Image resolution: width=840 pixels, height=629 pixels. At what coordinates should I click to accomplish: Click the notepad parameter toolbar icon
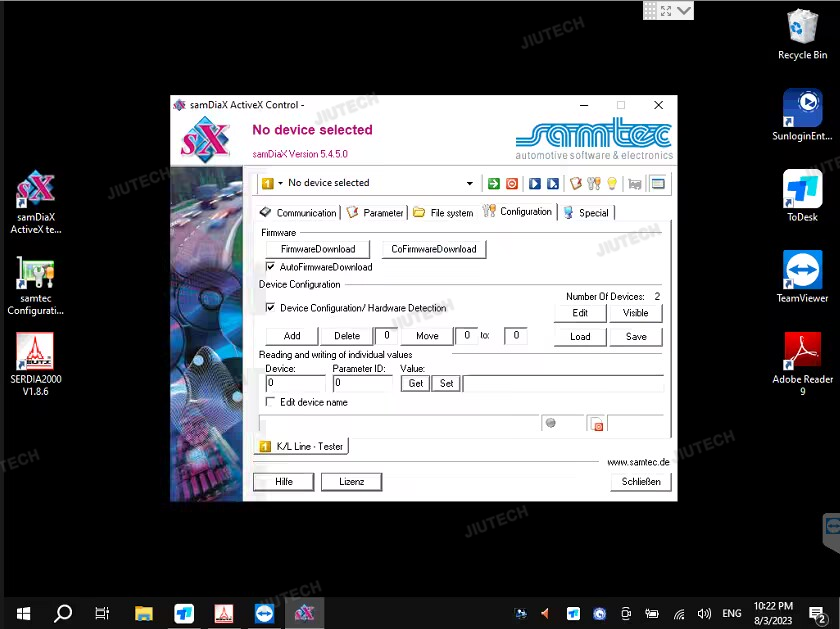(576, 184)
